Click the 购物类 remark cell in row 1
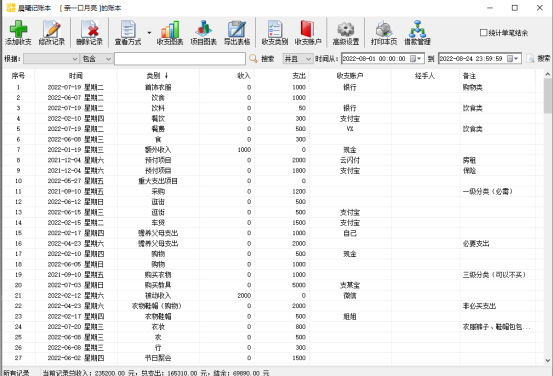The height and width of the screenshot is (376, 553). tap(473, 87)
